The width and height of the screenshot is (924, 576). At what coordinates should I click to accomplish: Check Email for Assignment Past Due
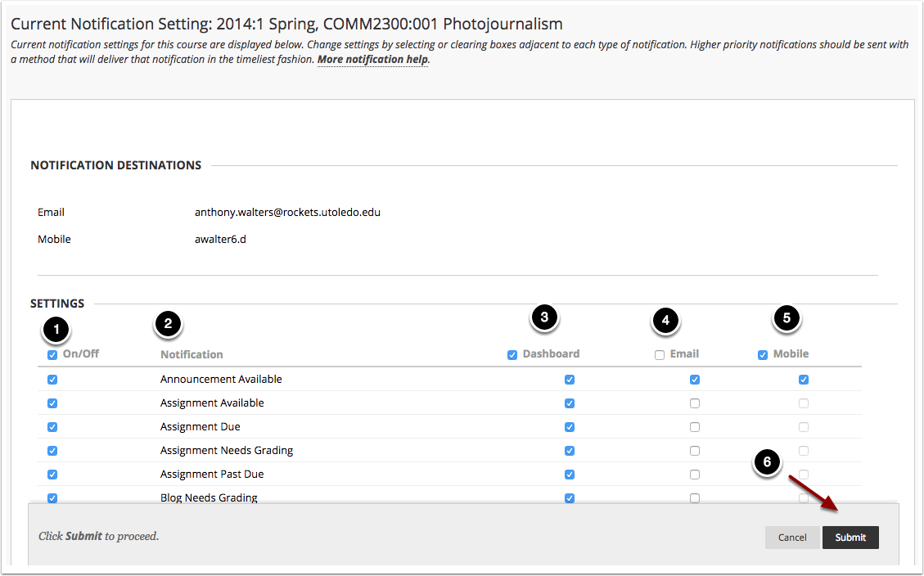tap(695, 474)
